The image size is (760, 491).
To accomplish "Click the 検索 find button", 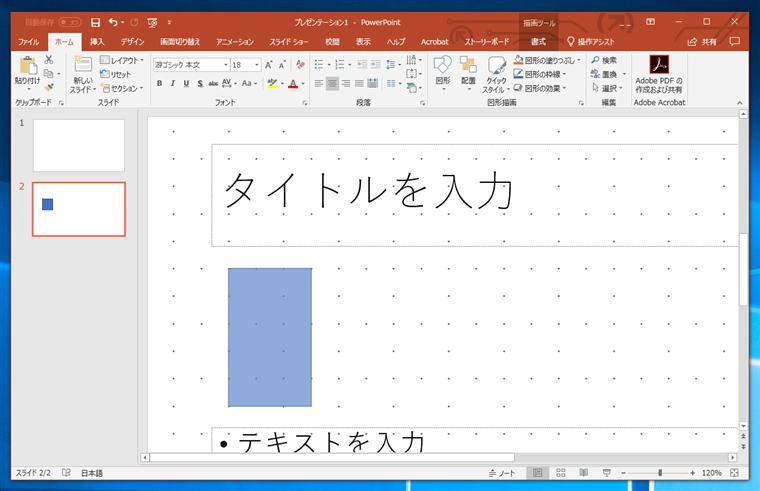I will pyautogui.click(x=604, y=60).
